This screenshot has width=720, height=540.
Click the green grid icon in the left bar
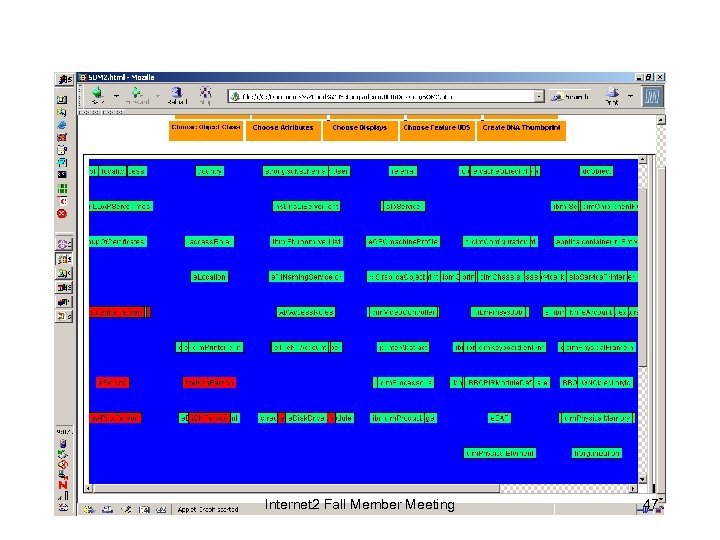62,188
